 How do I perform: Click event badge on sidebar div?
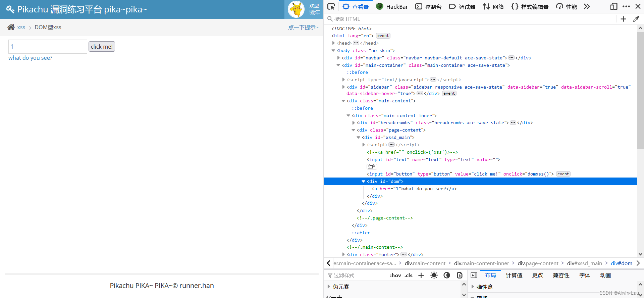449,93
